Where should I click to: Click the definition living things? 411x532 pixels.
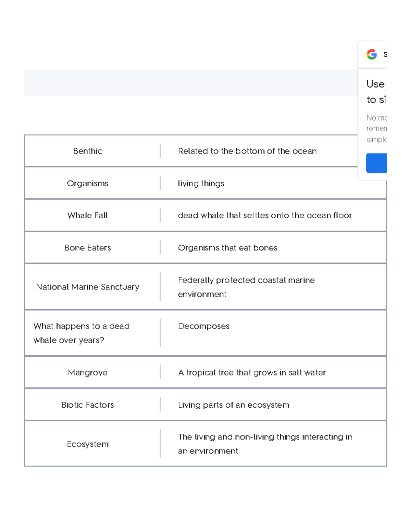coord(201,183)
